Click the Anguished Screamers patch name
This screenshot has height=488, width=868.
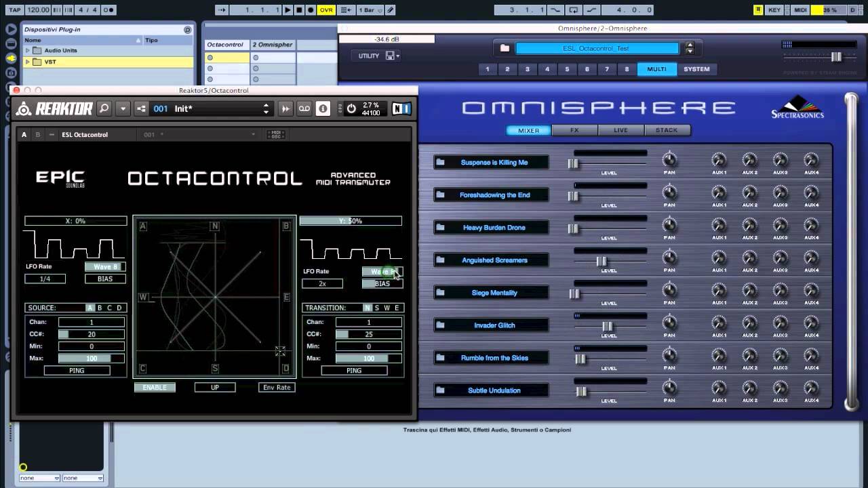pos(494,260)
